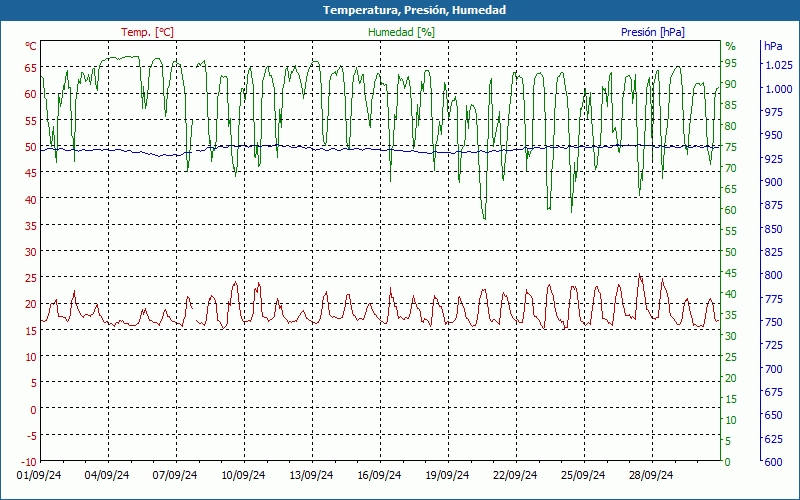Click the 1.025 value on pressure axis
800x500 pixels.
[779, 65]
